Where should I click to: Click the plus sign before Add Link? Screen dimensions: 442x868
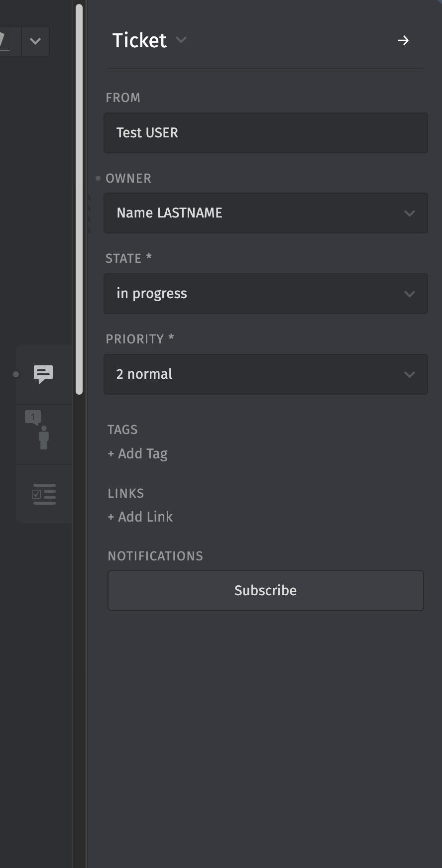pos(111,517)
